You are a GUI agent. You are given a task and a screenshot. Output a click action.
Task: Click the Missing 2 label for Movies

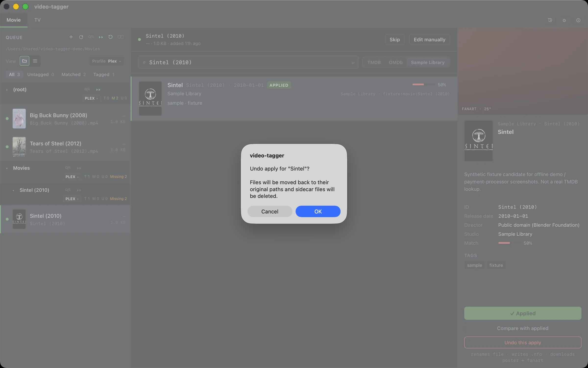pyautogui.click(x=118, y=177)
